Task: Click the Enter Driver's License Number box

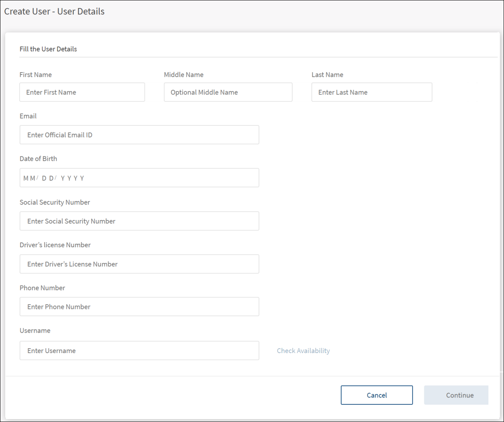Action: [x=139, y=264]
